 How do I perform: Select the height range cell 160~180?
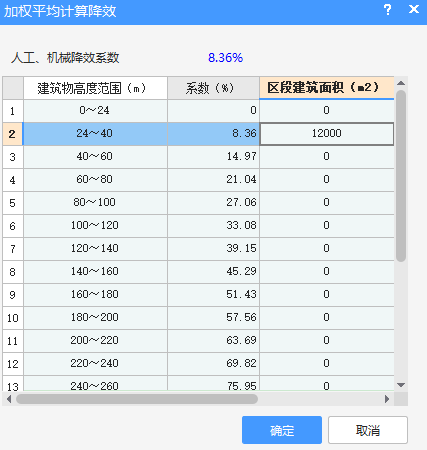[95, 295]
